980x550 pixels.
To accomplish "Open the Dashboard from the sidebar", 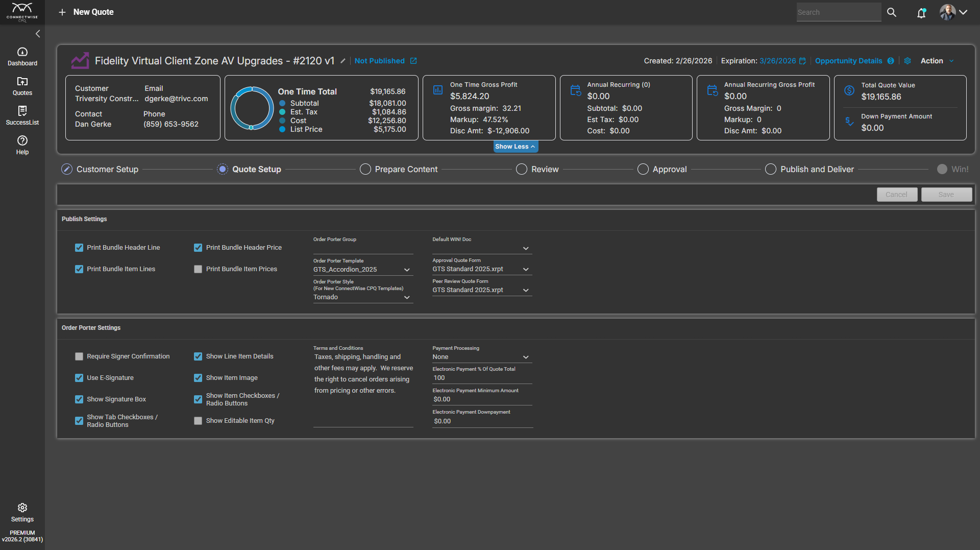I will tap(22, 57).
